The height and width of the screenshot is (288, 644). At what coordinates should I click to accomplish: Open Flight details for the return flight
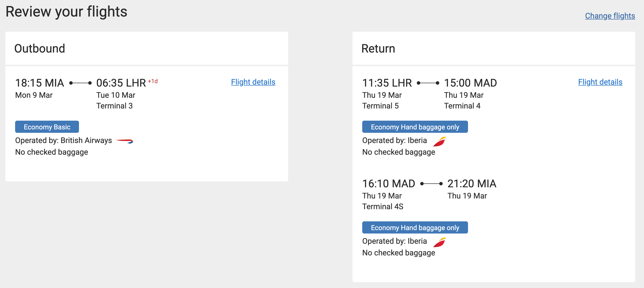600,82
